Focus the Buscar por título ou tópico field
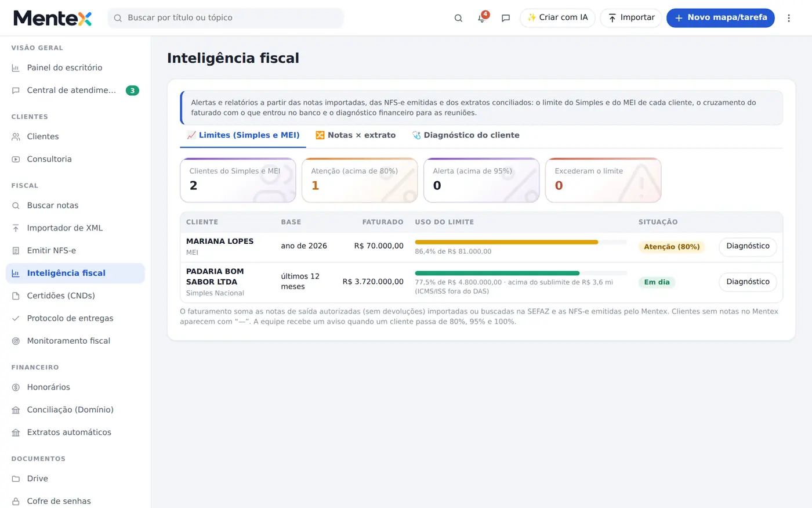 (226, 18)
